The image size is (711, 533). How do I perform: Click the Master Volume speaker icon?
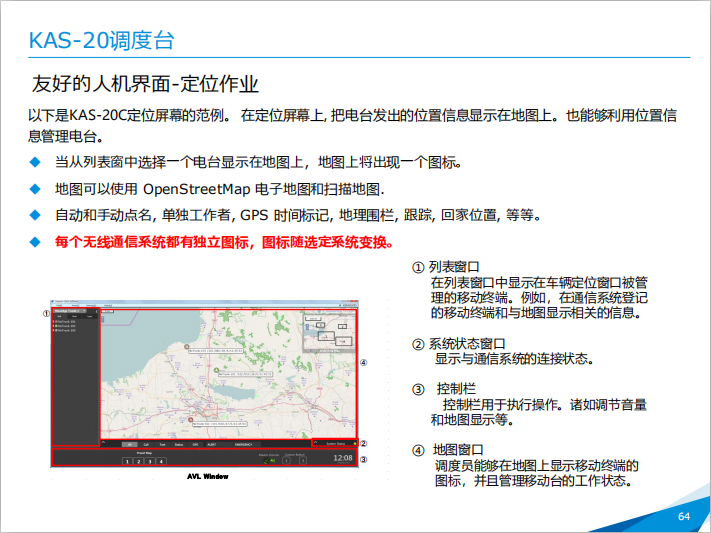(x=270, y=461)
